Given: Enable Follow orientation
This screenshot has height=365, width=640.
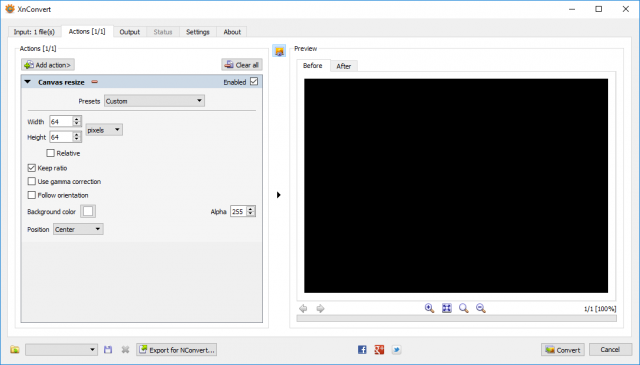Looking at the screenshot, I should click(31, 195).
